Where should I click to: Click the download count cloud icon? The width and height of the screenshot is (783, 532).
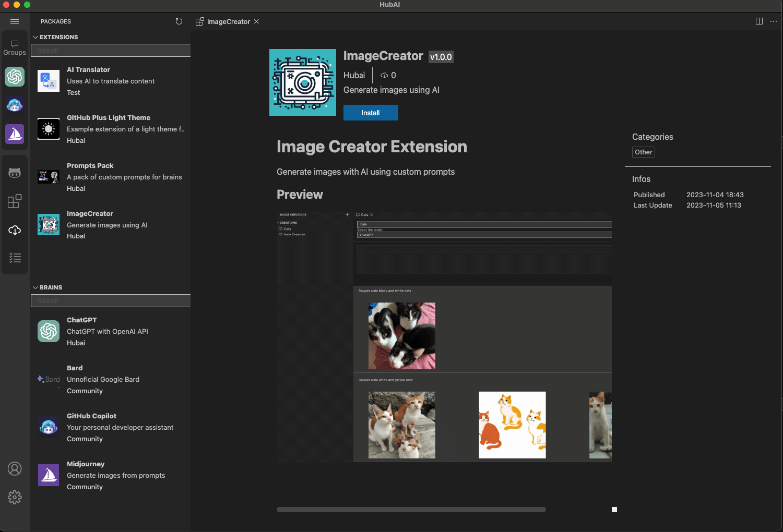coord(384,76)
